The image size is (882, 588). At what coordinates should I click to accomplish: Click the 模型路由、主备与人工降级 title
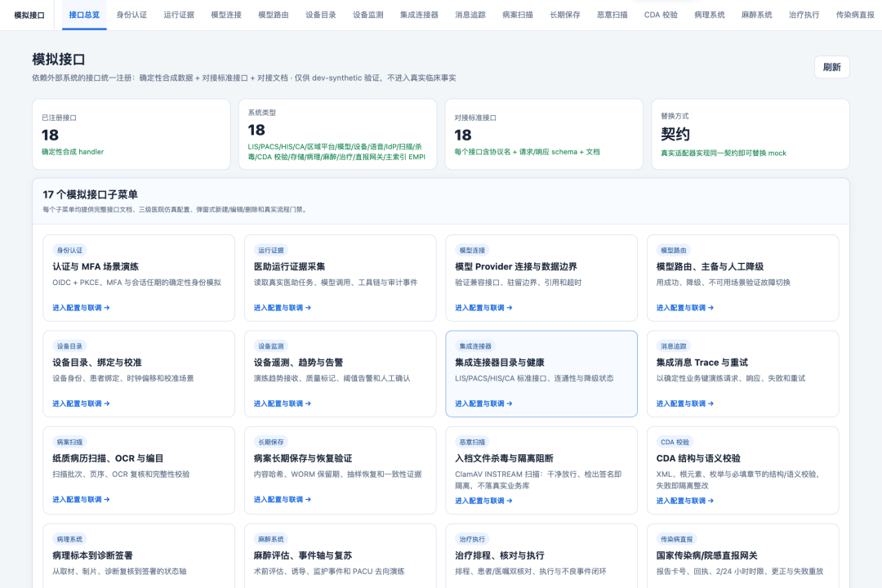coord(710,267)
